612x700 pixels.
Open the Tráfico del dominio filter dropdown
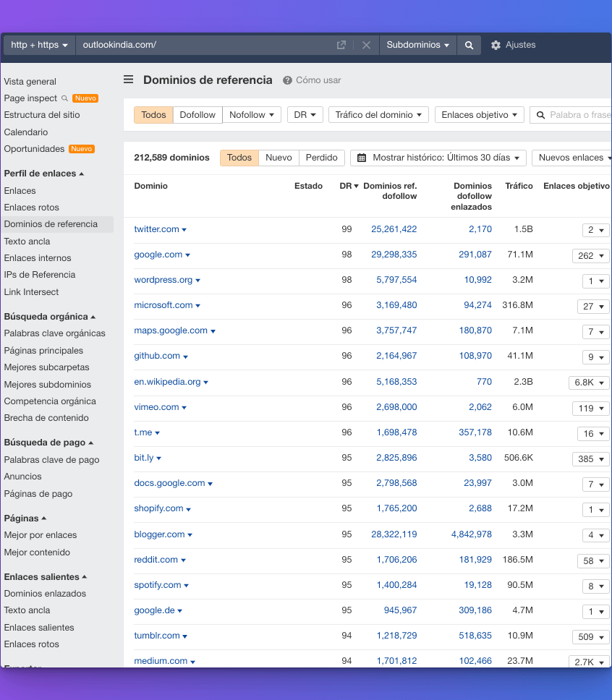pos(378,115)
